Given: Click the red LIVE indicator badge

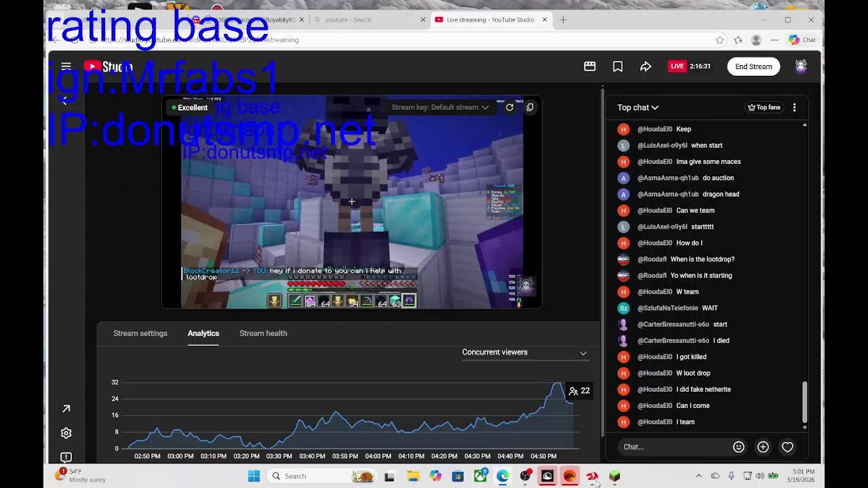Looking at the screenshot, I should click(x=677, y=66).
